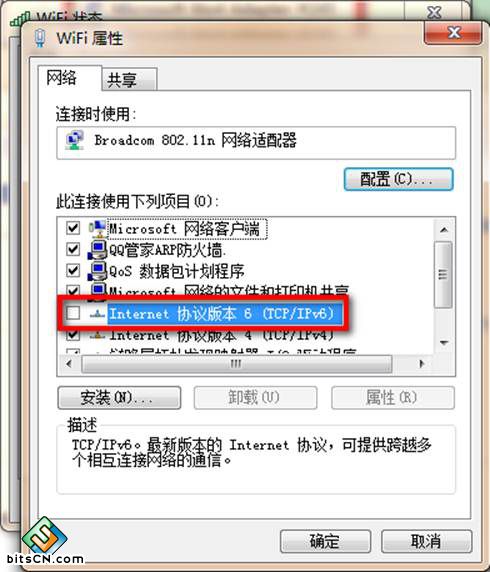Viewport: 490px width, 572px height.
Task: Click the vertical scrollbar thumb in list
Action: click(x=444, y=274)
